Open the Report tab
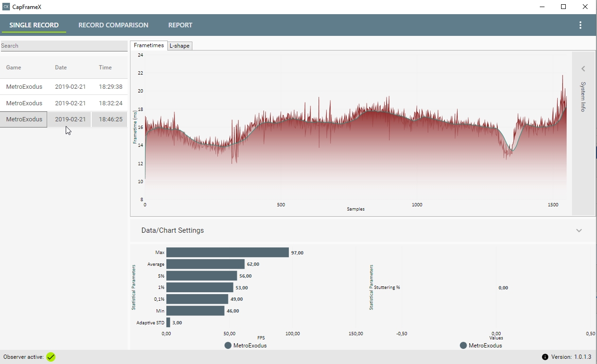The height and width of the screenshot is (364, 597). coord(180,25)
